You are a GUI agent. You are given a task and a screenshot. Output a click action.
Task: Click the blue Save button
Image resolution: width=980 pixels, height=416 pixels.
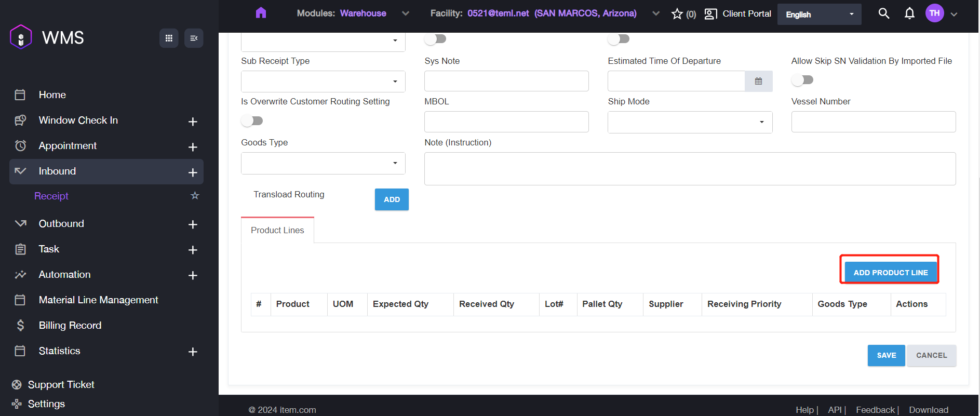tap(886, 355)
